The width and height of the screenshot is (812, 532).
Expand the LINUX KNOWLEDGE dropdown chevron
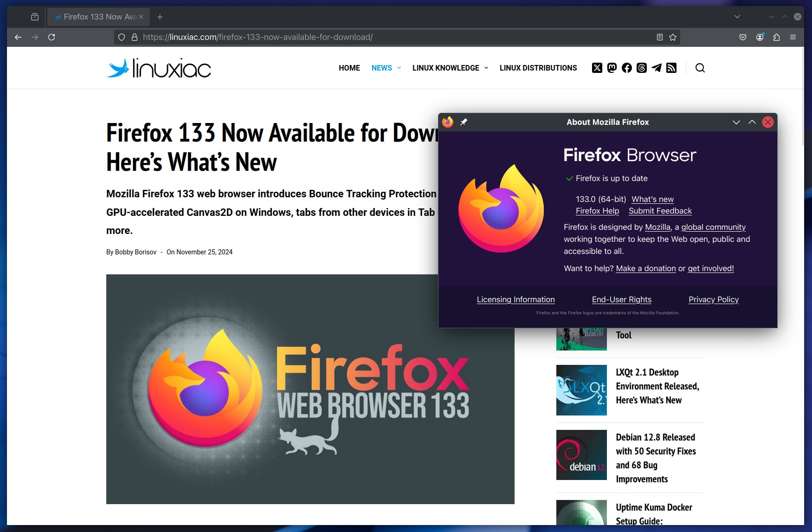pos(486,68)
